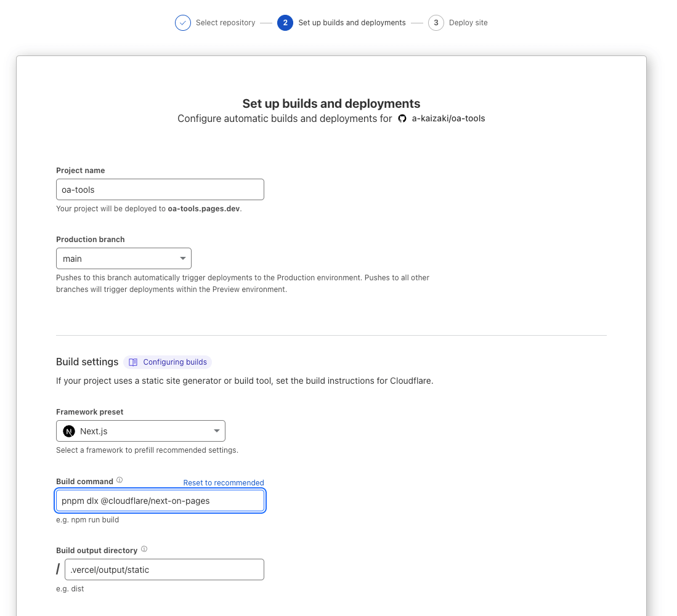Click the book icon in Configuring builds
The height and width of the screenshot is (616, 677).
click(x=133, y=362)
